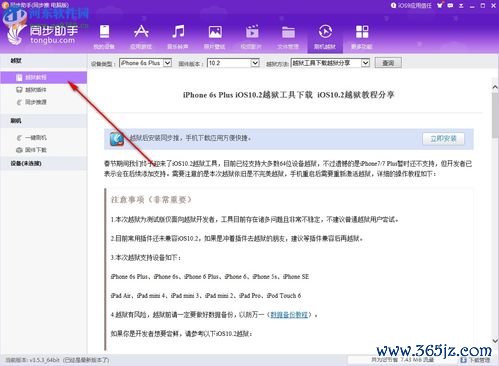
Task: Open the device type dropdown showing iPhone 6s Plus
Action: [x=146, y=63]
